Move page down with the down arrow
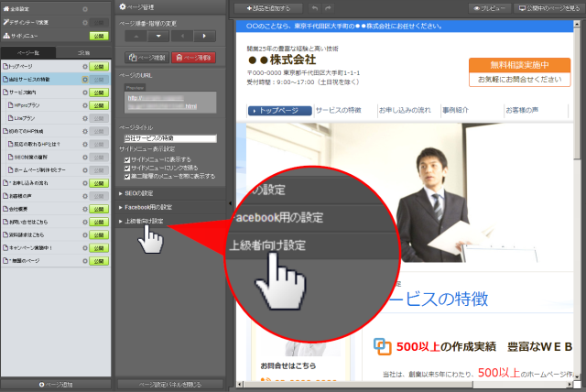 click(157, 36)
